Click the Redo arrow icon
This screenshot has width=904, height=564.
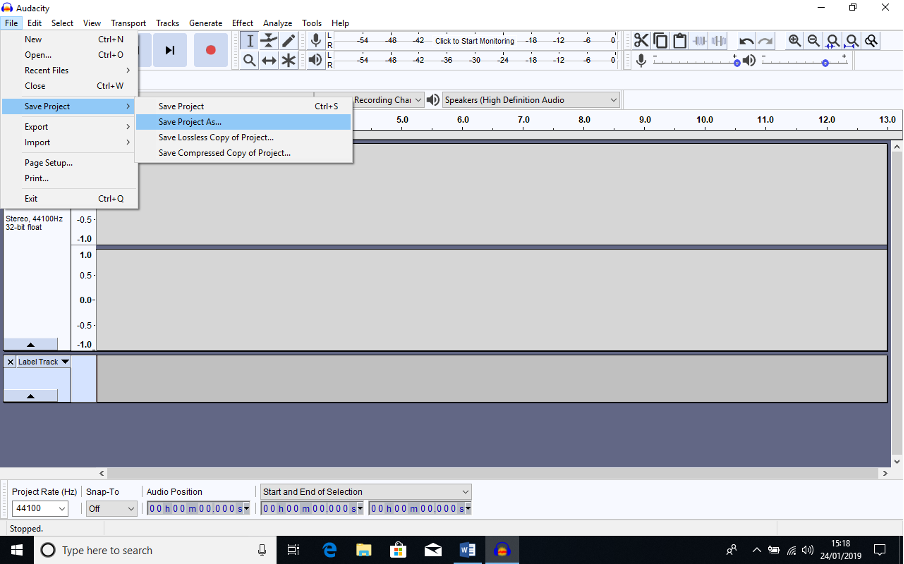pyautogui.click(x=766, y=40)
